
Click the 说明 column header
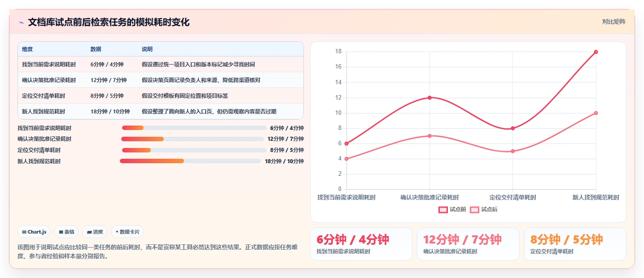(147, 49)
